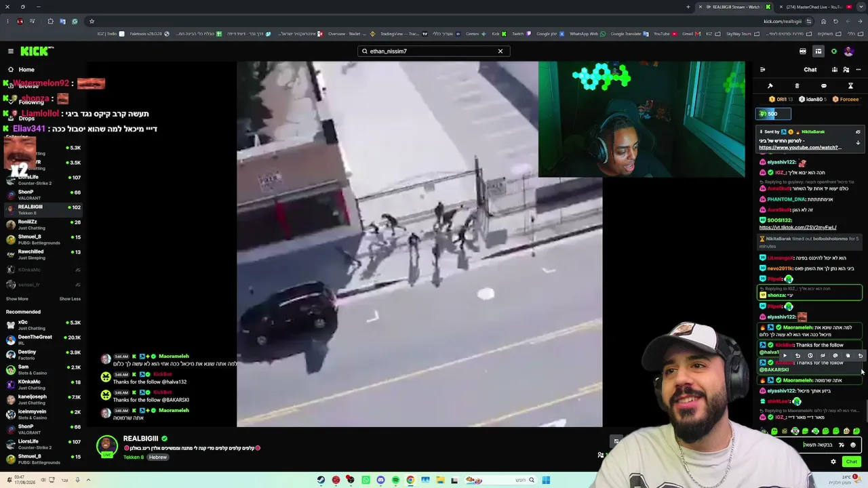Click REALBIGIII streamer avatar
The width and height of the screenshot is (868, 488).
pyautogui.click(x=106, y=446)
